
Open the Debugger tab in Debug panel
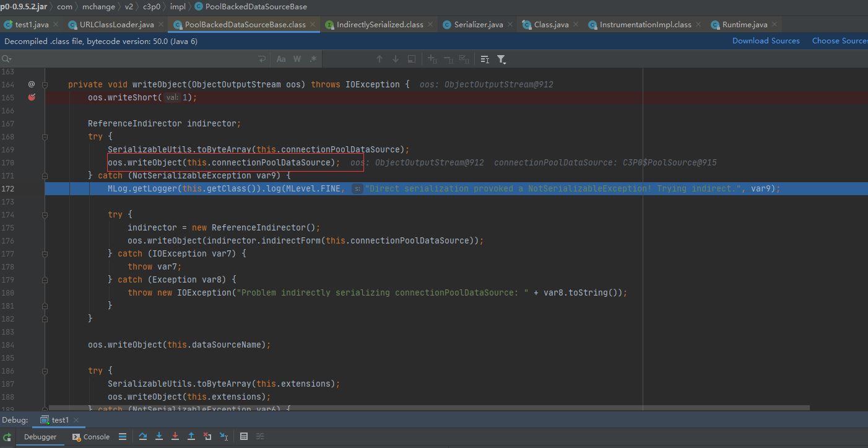40,437
